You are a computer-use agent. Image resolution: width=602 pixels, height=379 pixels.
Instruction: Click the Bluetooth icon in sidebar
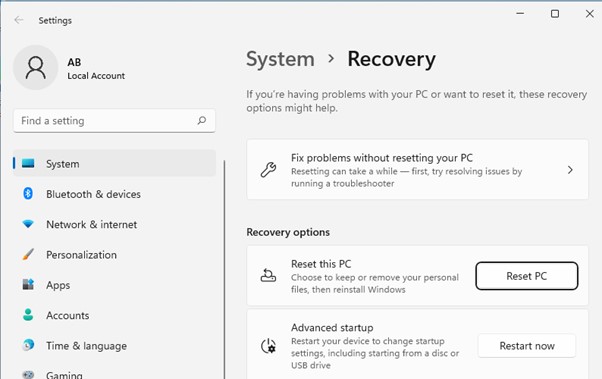(x=28, y=194)
